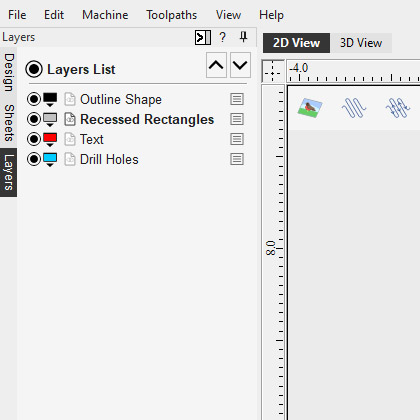The height and width of the screenshot is (420, 420).
Task: Click the second toolpath squiggle icon
Action: 397,108
